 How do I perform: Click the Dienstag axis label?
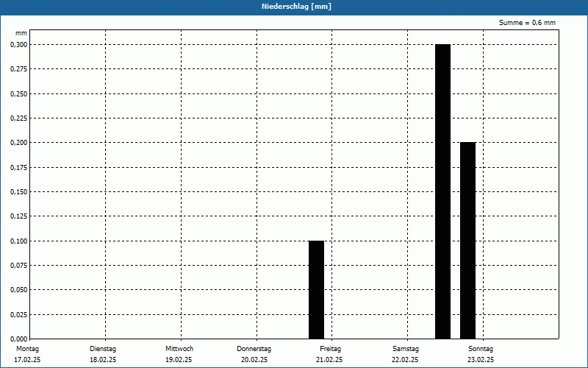103,349
